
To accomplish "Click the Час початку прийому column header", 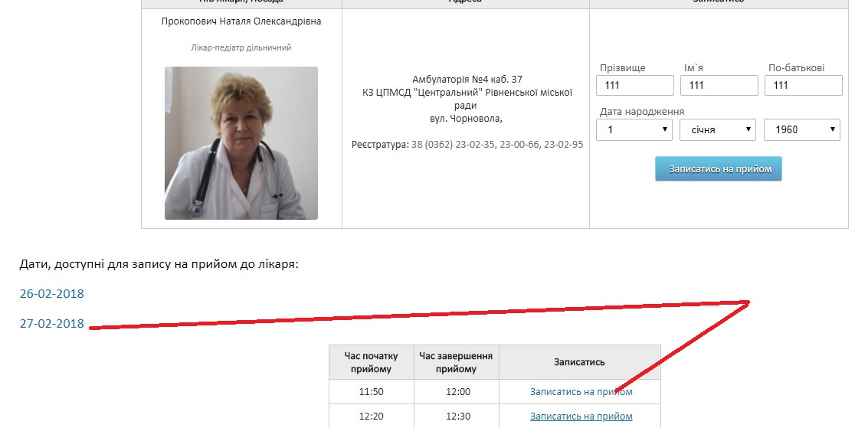I will pyautogui.click(x=371, y=362).
